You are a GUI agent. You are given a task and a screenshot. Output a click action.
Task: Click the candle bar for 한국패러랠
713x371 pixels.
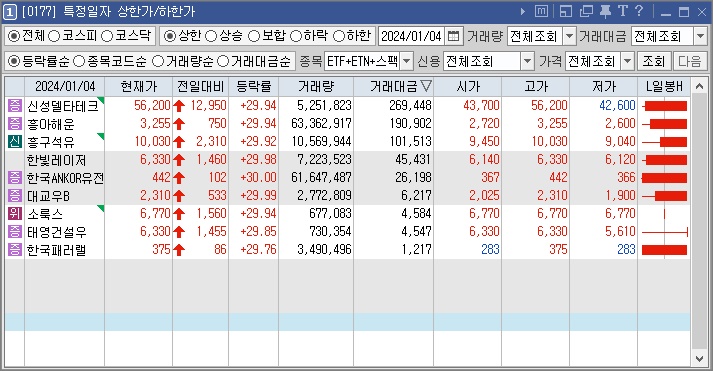(x=664, y=250)
